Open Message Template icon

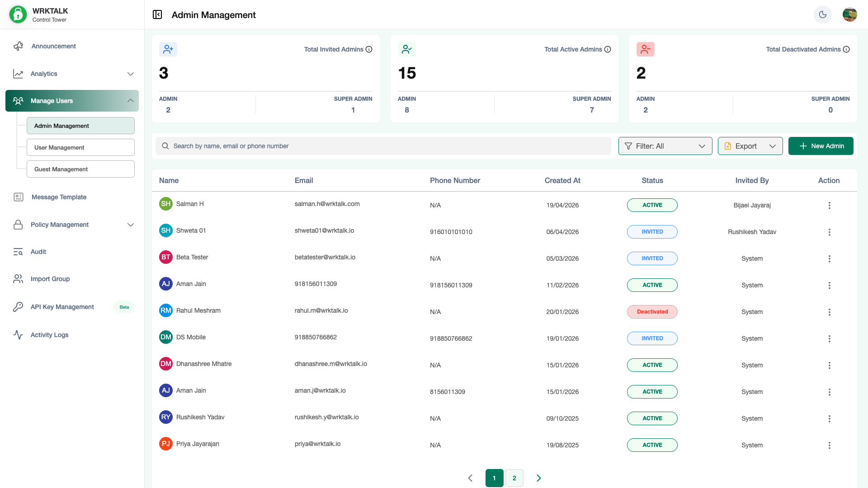tap(19, 197)
